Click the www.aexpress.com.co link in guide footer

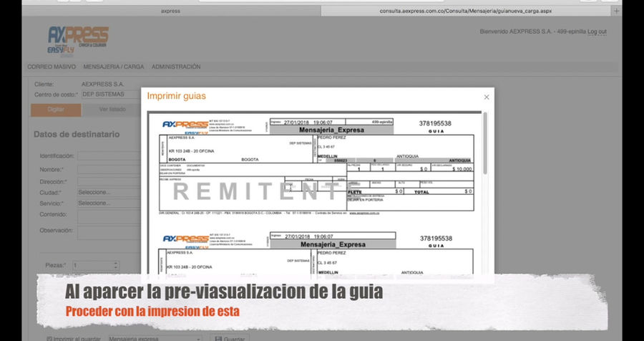(364, 213)
